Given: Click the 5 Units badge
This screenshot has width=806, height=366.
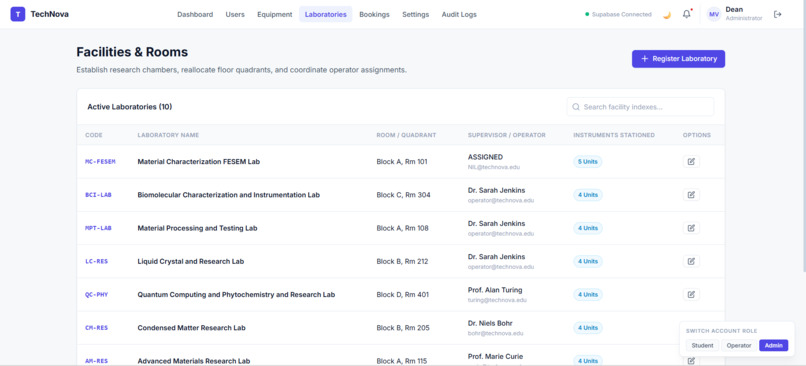Looking at the screenshot, I should (x=588, y=161).
